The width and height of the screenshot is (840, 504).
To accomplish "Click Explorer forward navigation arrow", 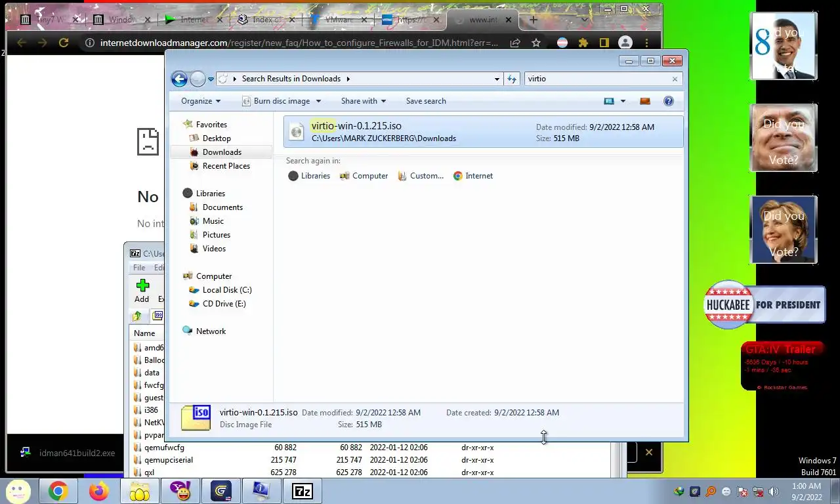I will coord(198,79).
